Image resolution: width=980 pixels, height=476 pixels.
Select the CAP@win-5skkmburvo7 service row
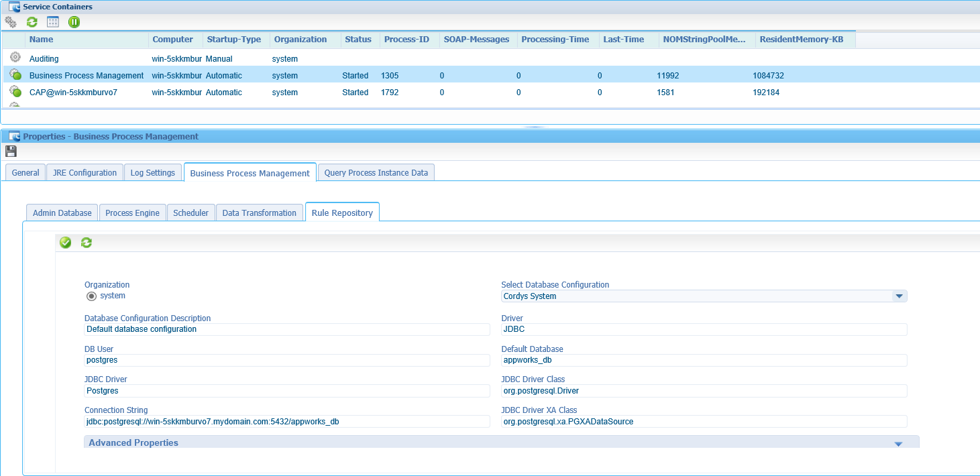point(73,93)
